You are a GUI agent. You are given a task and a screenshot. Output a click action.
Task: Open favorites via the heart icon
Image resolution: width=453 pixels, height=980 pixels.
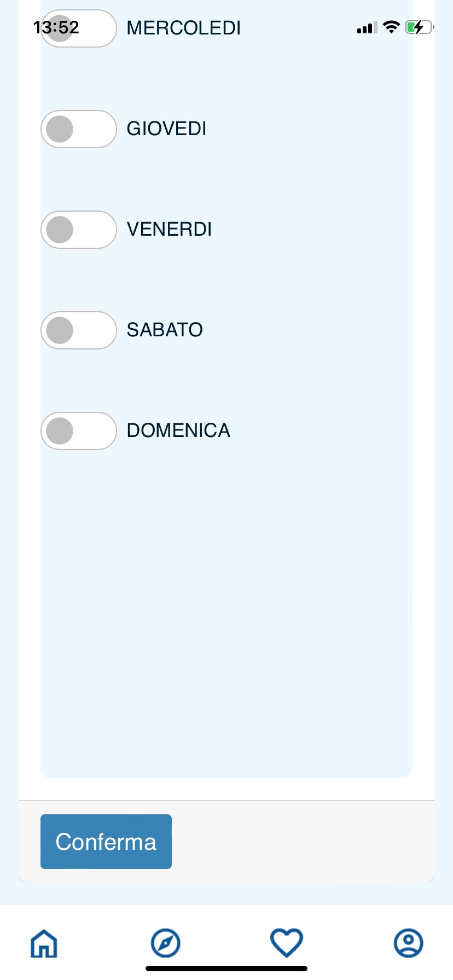(287, 943)
